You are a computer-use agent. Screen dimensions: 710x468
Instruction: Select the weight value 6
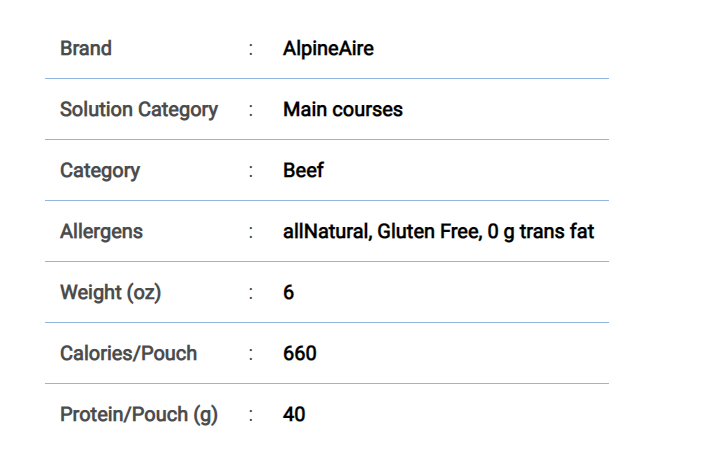[x=288, y=292]
